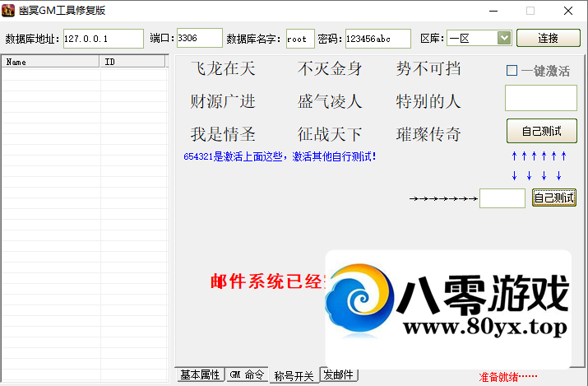Open the 区库 dropdown list
588x386 pixels.
(503, 38)
